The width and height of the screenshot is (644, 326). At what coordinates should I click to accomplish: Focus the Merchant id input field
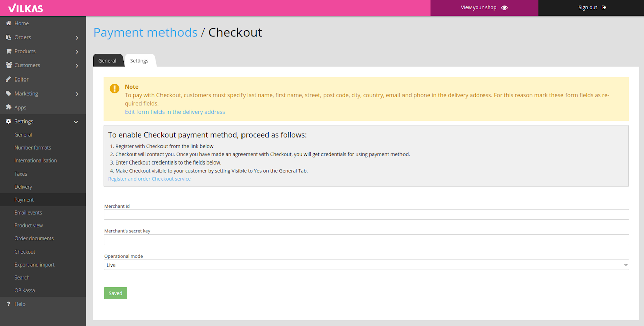[x=366, y=214]
